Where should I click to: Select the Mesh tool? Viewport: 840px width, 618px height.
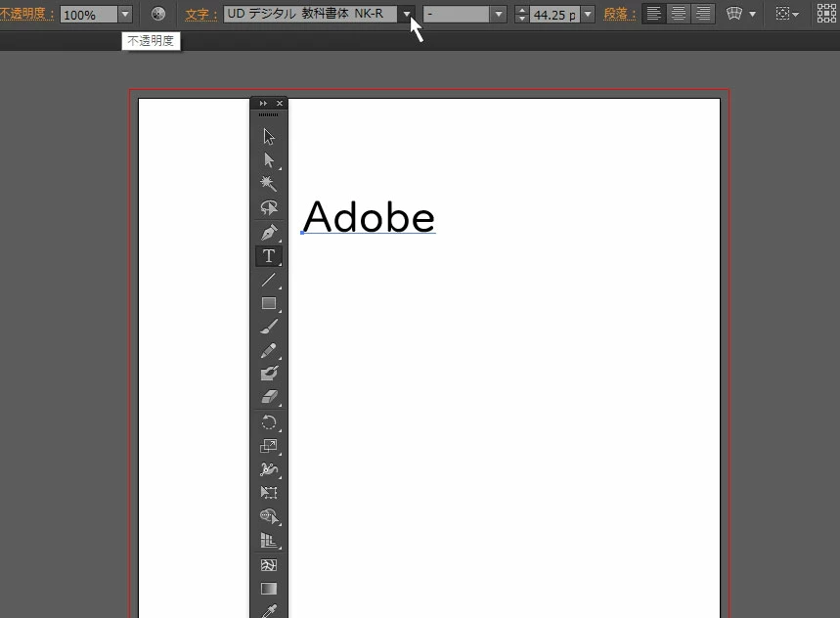[x=269, y=565]
